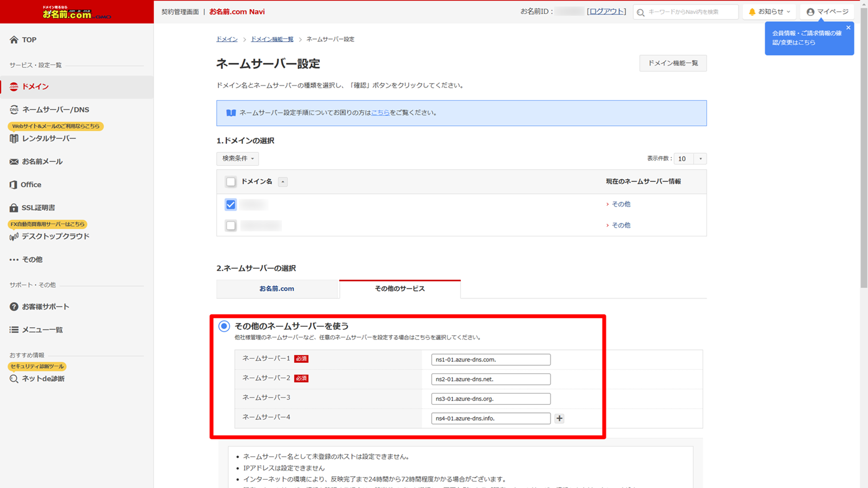868x488 pixels.
Task: Click the SSL証明書 lock icon
Action: (14, 208)
